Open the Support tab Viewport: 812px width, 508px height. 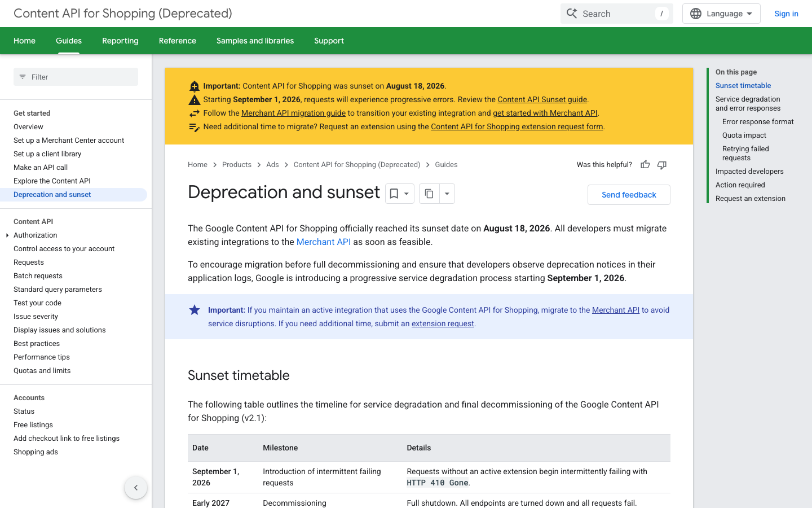329,41
